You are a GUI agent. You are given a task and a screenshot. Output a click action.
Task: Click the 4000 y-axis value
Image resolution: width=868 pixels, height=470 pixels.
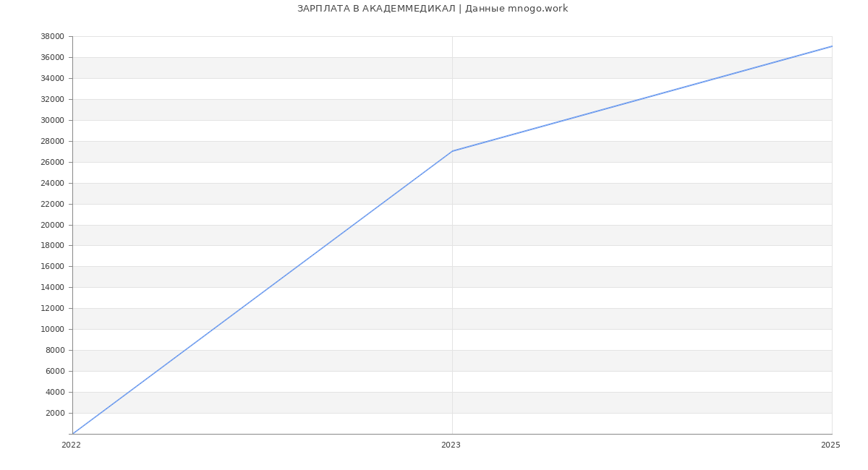(54, 393)
